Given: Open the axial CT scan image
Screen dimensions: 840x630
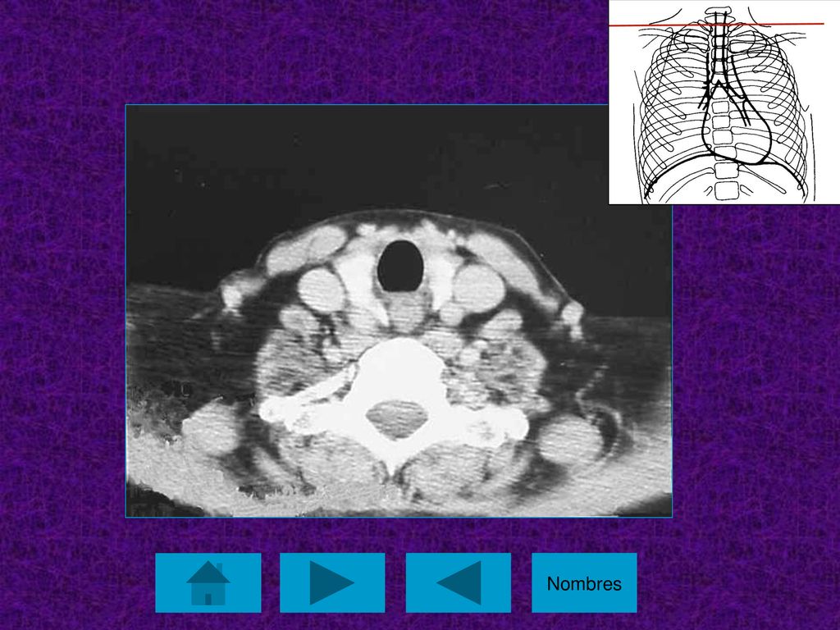Looking at the screenshot, I should [399, 311].
